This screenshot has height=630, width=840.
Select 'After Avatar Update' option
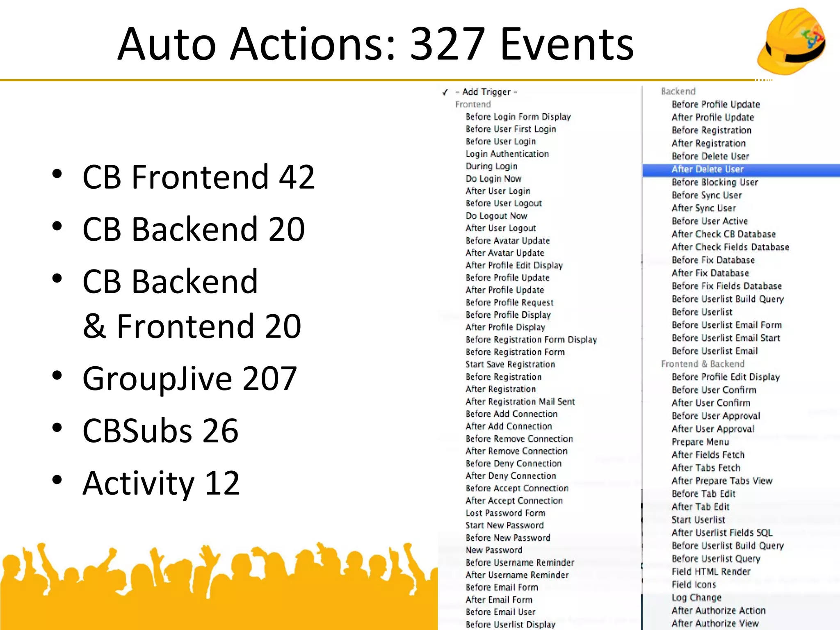point(505,253)
